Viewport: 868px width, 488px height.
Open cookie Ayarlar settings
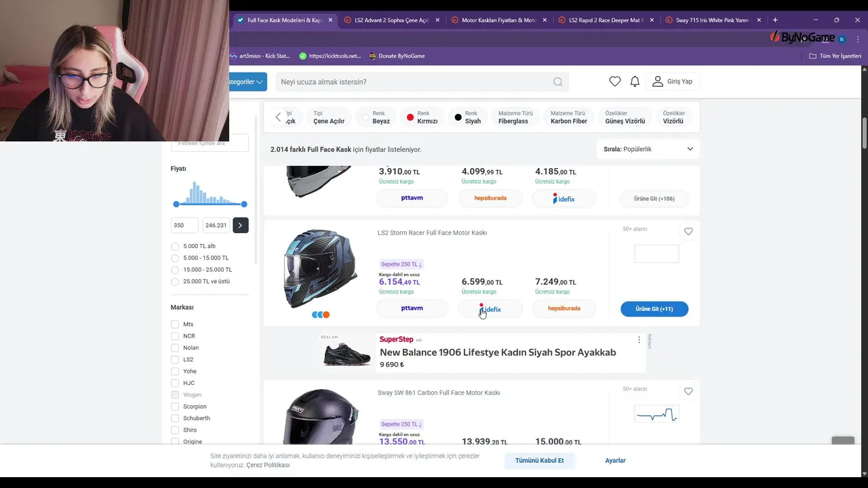click(x=615, y=460)
